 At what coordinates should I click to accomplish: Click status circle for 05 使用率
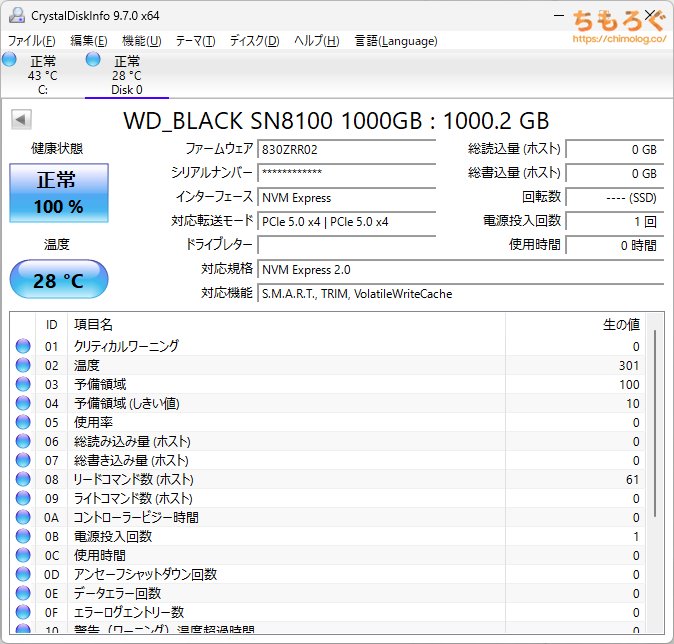23,422
